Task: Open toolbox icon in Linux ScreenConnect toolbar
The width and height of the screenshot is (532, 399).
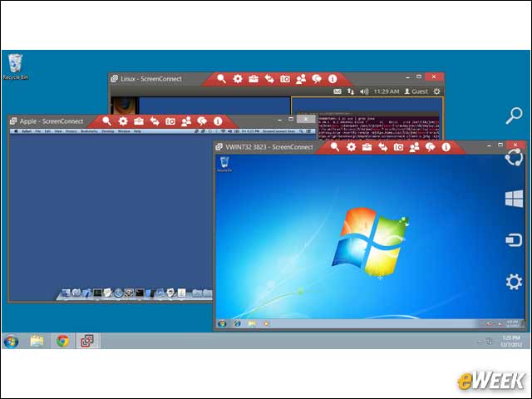Action: tap(254, 79)
